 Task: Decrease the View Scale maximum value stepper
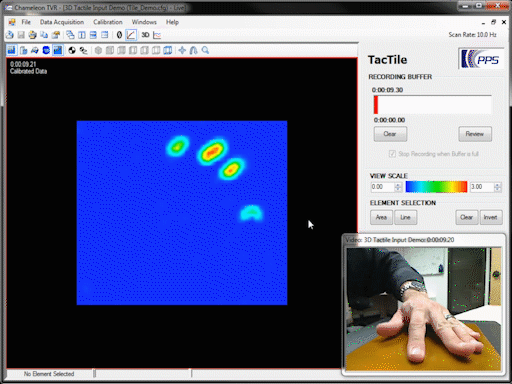[x=497, y=189]
